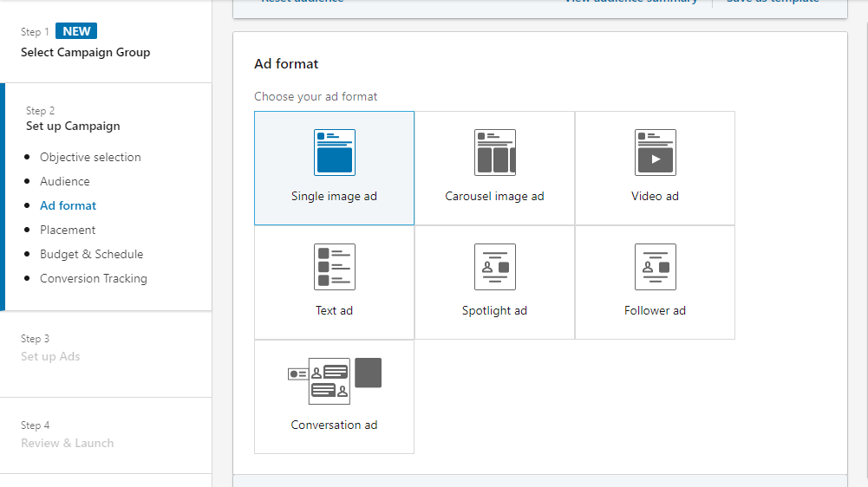Click the Single image ad label

(x=335, y=197)
